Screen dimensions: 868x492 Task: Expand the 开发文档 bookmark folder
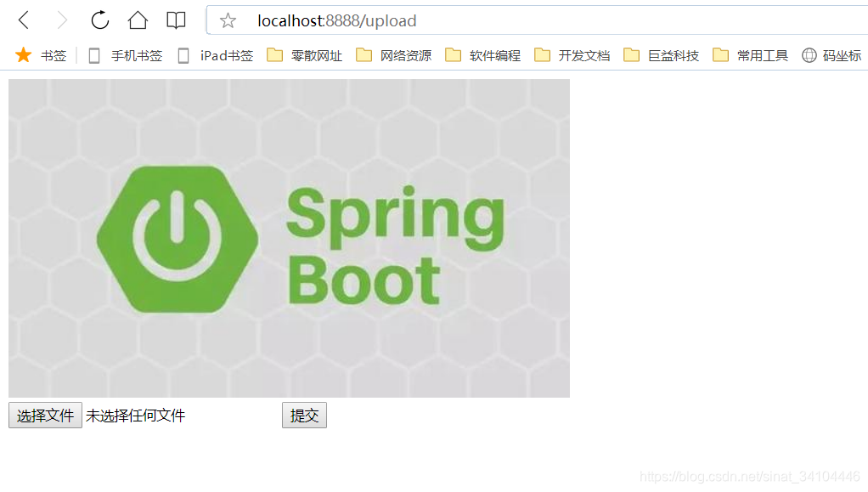572,55
